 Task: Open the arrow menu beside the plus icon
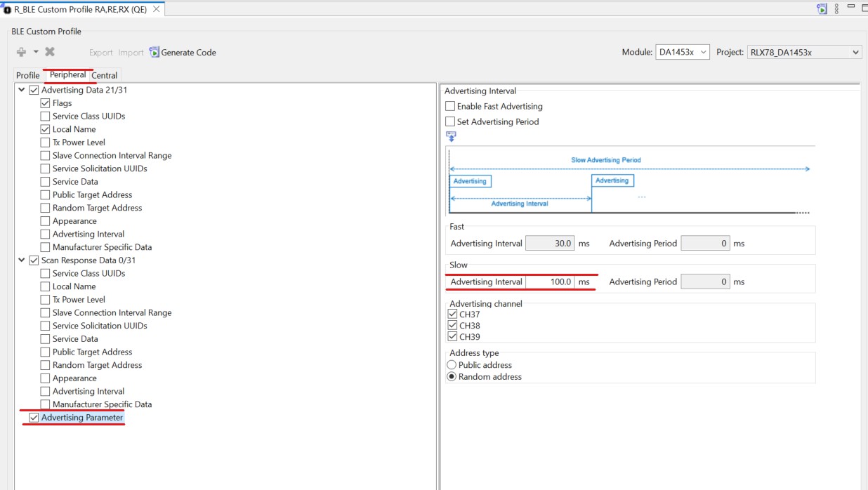(36, 52)
